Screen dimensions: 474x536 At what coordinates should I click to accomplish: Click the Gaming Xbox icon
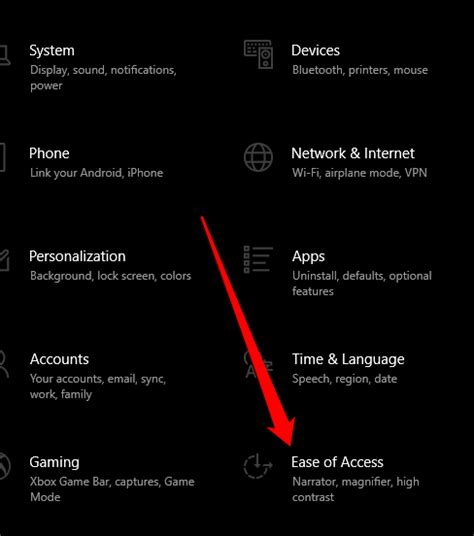point(5,466)
